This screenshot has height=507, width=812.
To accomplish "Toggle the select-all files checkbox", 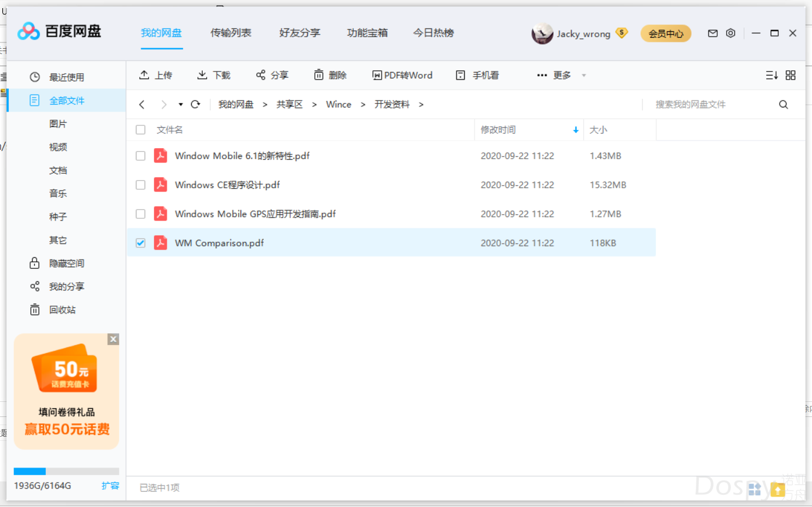I will tap(141, 130).
